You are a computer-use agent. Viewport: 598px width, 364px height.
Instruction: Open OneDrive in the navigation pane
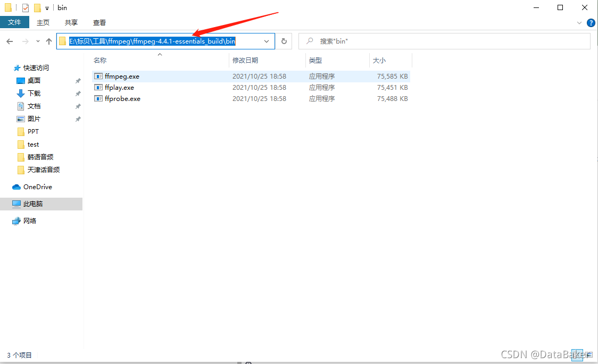(37, 187)
